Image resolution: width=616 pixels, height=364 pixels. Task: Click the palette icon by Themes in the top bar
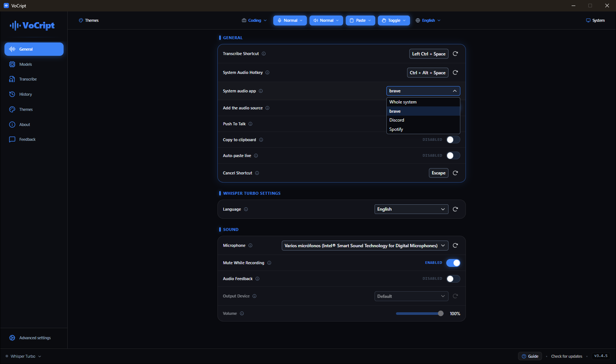tap(81, 20)
